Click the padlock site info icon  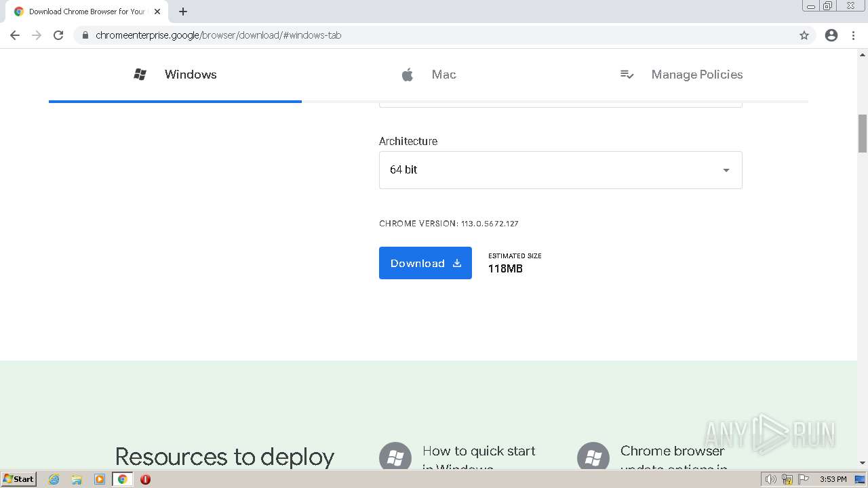click(85, 35)
